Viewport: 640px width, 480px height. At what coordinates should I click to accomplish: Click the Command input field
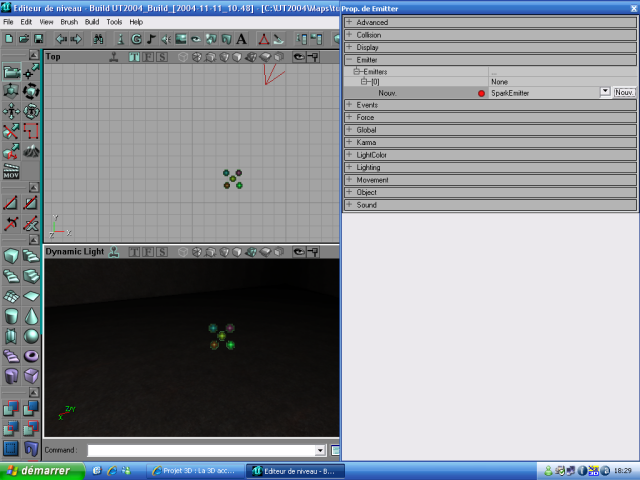tap(200, 451)
